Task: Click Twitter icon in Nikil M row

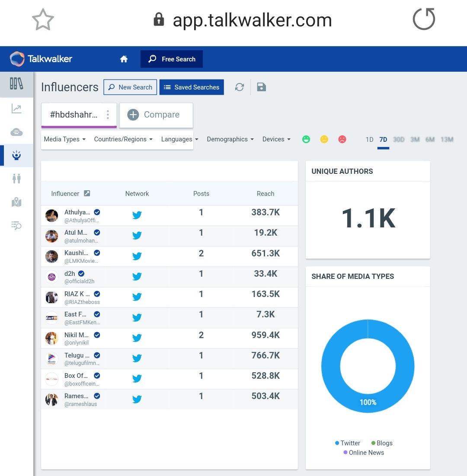Action: 137,338
